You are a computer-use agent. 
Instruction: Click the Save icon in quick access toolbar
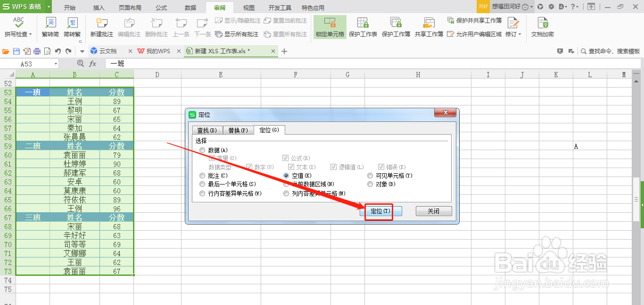click(x=17, y=51)
